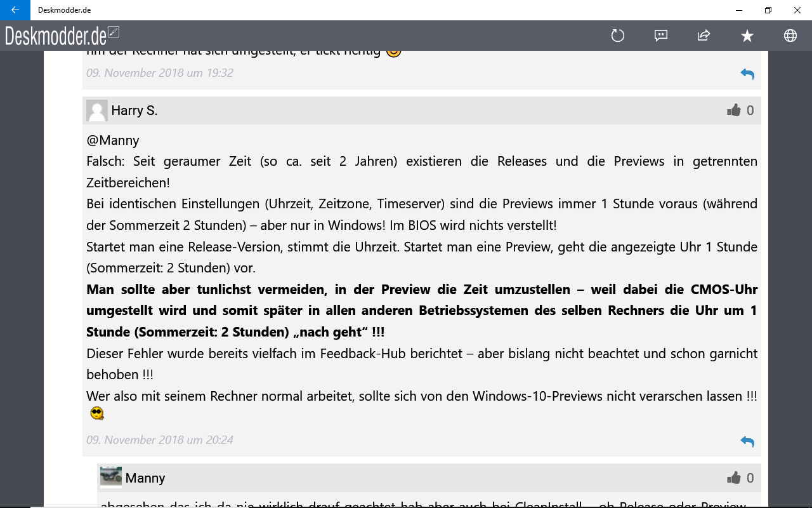
Task: Open in browser with globe icon
Action: [790, 36]
